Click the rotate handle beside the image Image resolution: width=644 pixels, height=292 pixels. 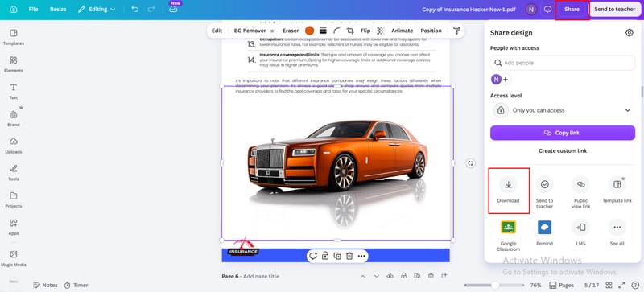click(x=471, y=163)
